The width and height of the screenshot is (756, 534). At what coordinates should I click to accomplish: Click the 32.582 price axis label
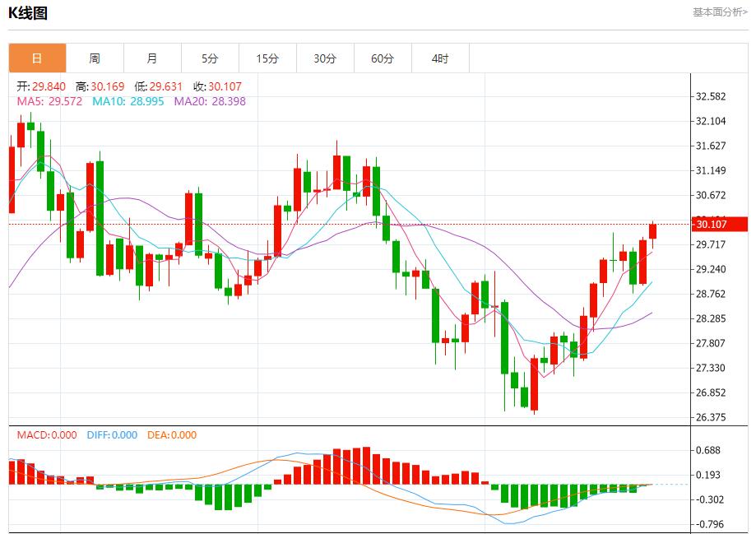click(x=711, y=96)
